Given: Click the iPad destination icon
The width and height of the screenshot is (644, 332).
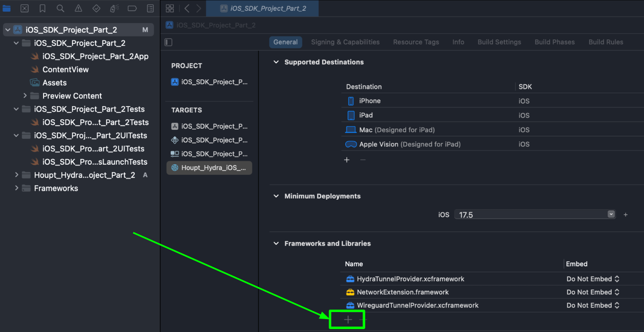Looking at the screenshot, I should pyautogui.click(x=351, y=115).
